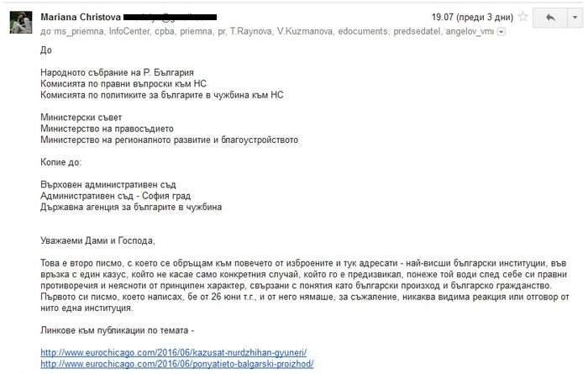Expand recipient details arrow

(501, 32)
